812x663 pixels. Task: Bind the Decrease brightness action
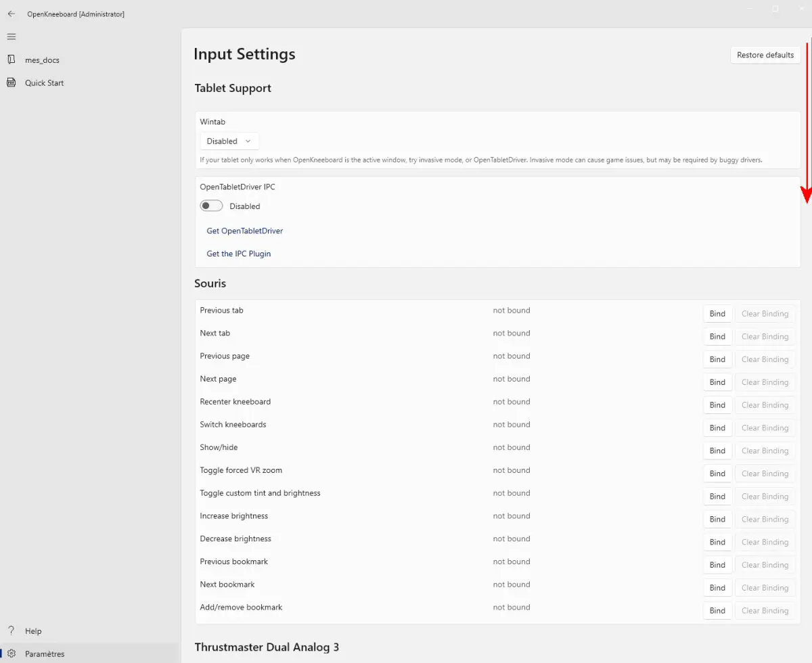click(x=717, y=542)
